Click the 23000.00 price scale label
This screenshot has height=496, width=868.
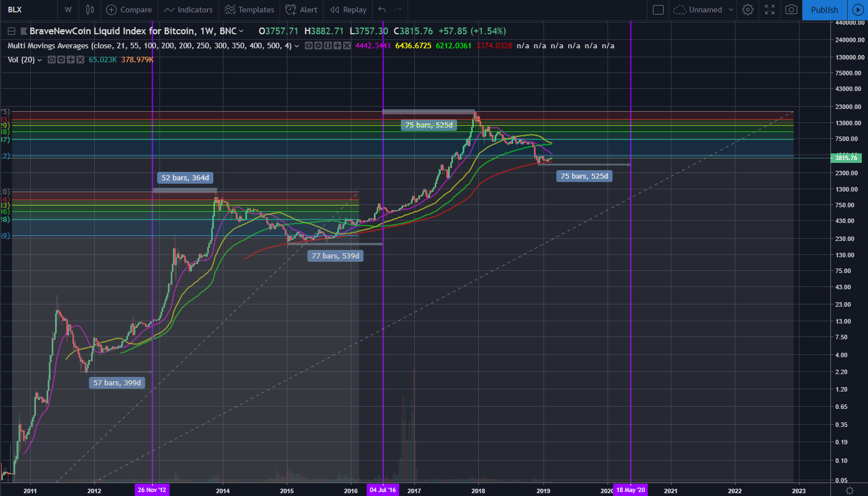click(847, 107)
